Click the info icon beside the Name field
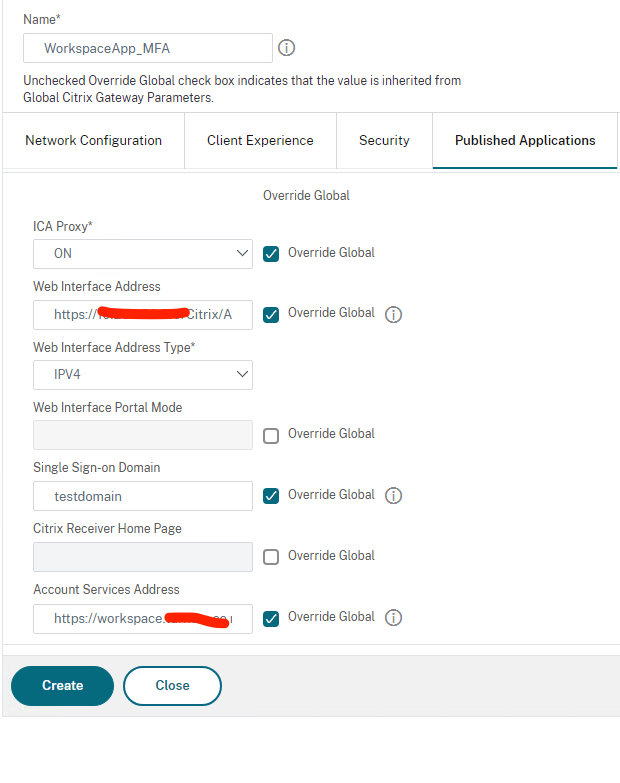 [x=286, y=48]
